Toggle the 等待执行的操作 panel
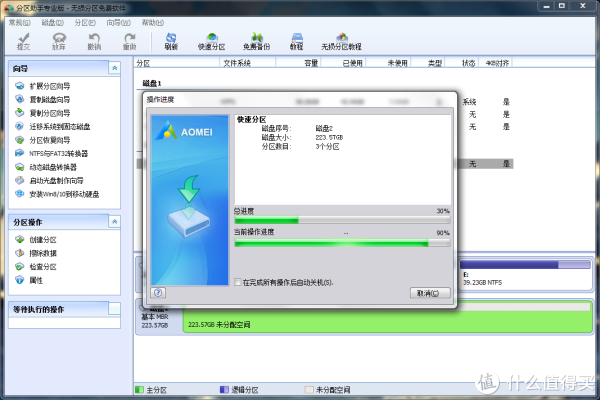600x400 pixels. (114, 309)
